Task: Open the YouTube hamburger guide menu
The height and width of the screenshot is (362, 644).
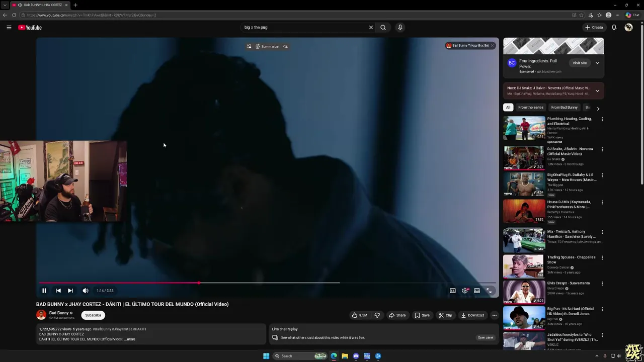Action: pos(9,27)
